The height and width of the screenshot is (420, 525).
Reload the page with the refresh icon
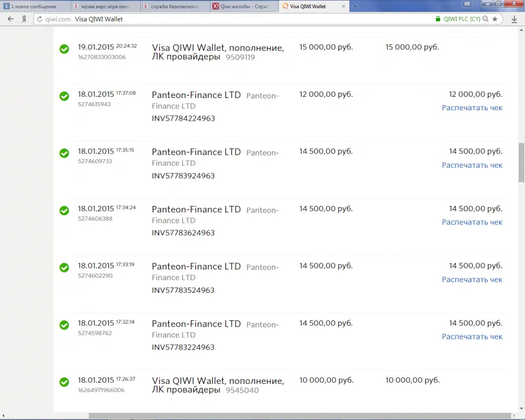(x=40, y=19)
